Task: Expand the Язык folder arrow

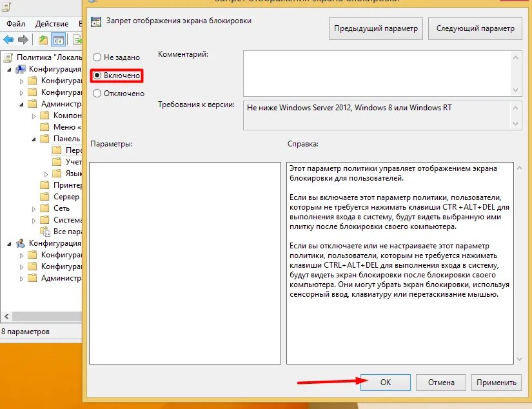Action: 46,174
